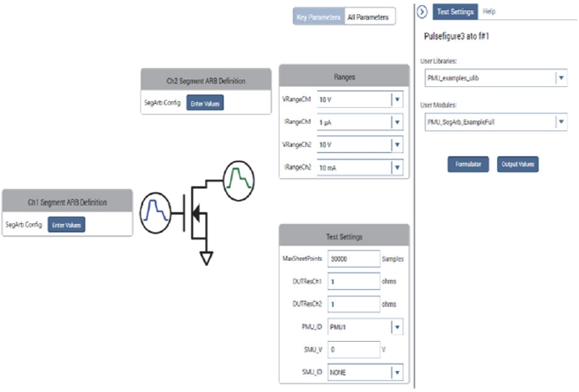
Task: Open the User Modules dropdown
Action: click(x=496, y=122)
